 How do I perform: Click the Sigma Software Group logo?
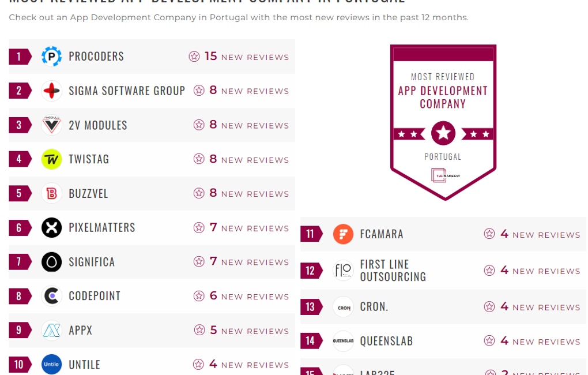pos(52,91)
